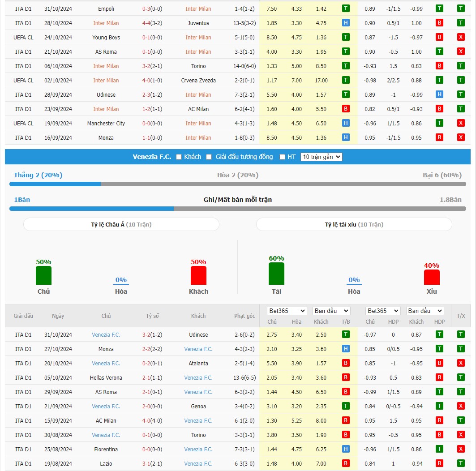Click the red Xỉu 40% chart bar

point(432,277)
